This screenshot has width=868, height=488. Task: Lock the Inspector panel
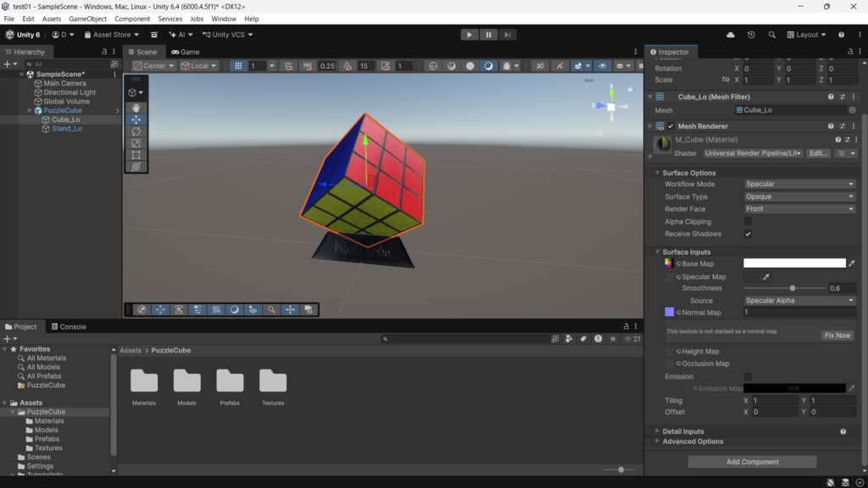click(850, 52)
